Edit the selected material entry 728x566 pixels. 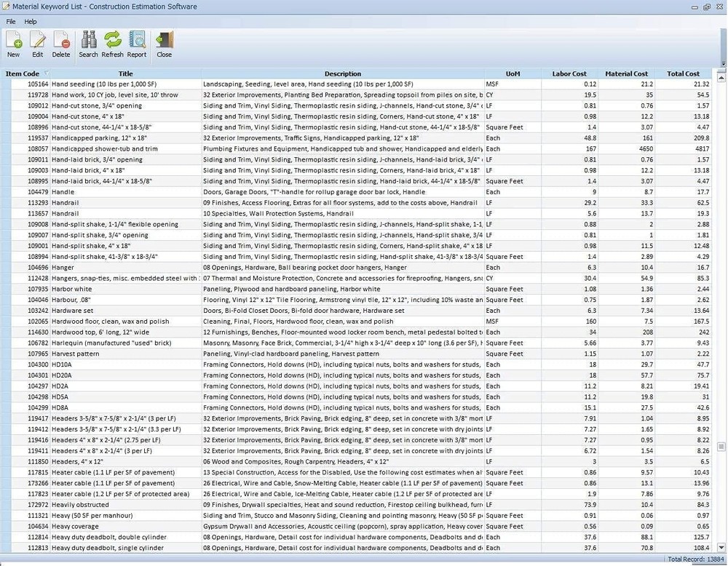(37, 44)
